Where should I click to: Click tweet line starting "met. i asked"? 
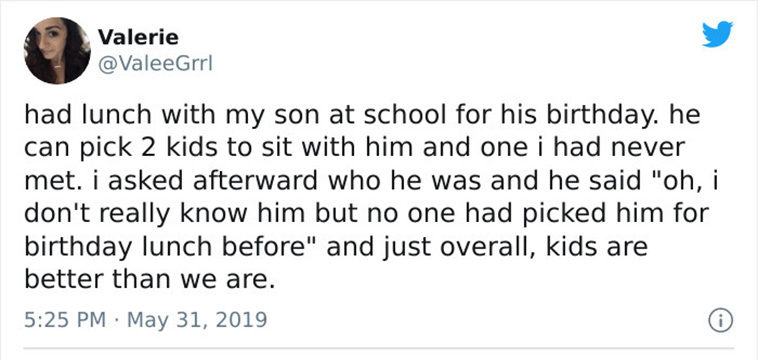370,182
